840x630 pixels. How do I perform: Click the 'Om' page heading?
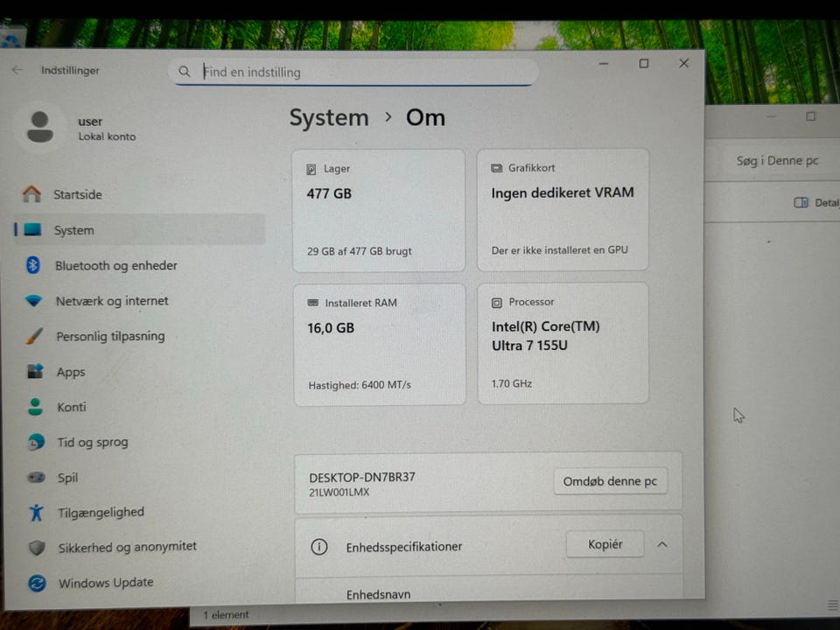(425, 118)
